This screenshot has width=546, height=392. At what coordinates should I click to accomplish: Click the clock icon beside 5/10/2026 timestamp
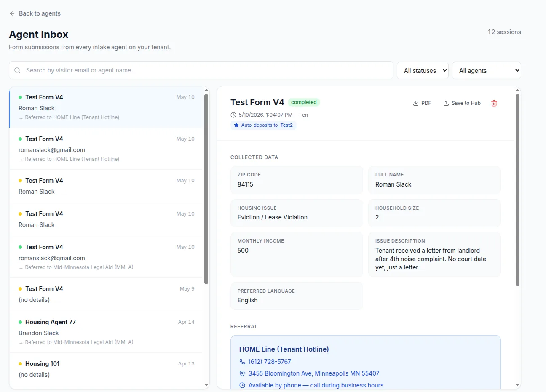[x=233, y=115]
